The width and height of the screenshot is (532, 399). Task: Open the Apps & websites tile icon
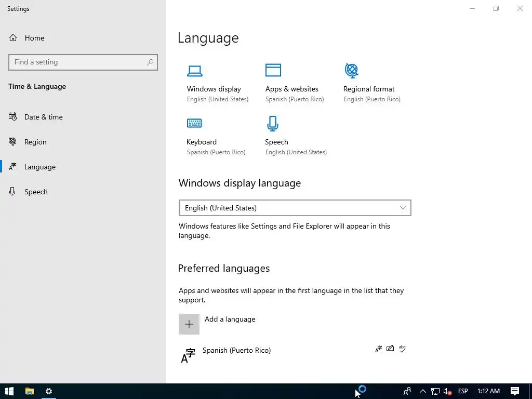click(273, 70)
